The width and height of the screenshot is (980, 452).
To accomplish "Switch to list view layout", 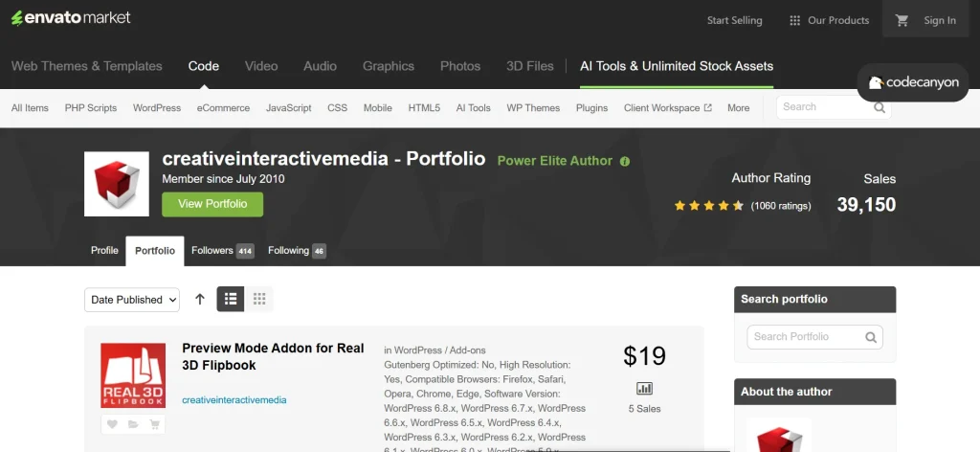I will click(x=230, y=300).
